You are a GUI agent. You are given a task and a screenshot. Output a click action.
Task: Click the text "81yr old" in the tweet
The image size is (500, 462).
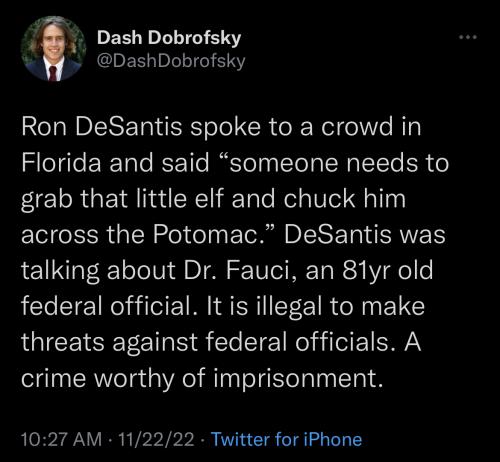pos(388,270)
